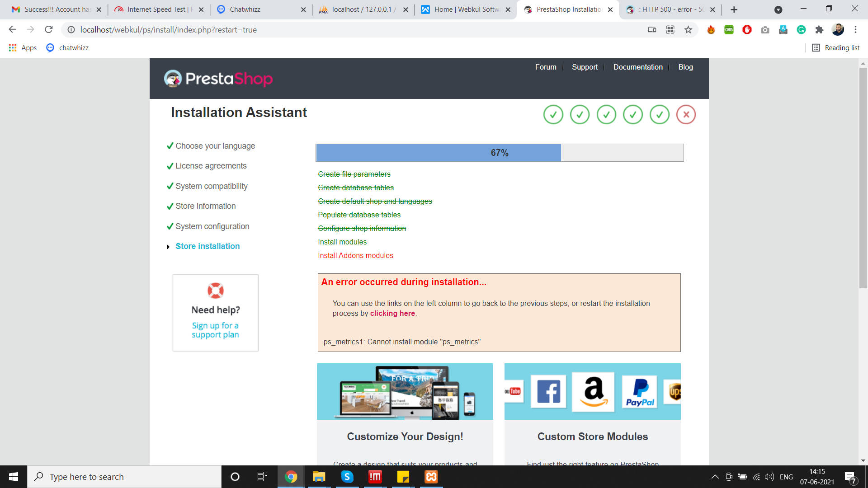The image size is (868, 488).
Task: Open the browser Extensions puzzle icon
Action: [819, 30]
